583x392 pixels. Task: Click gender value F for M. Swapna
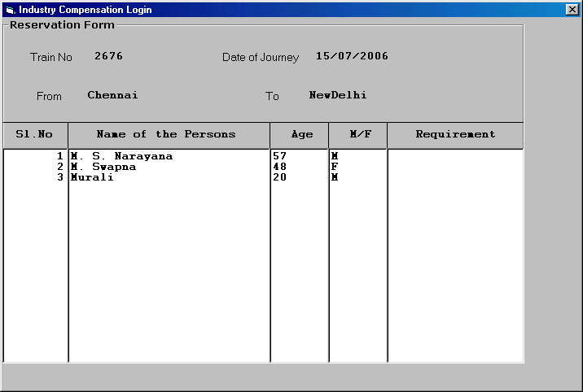pos(335,167)
